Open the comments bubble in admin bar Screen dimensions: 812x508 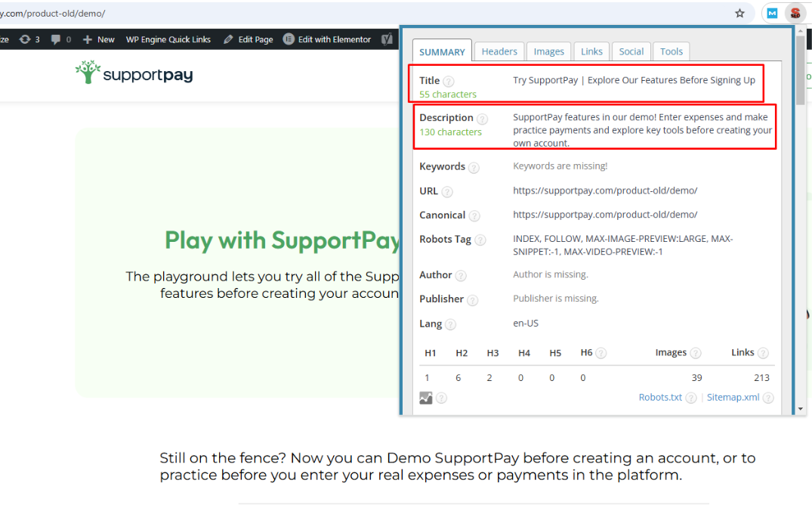pos(56,39)
